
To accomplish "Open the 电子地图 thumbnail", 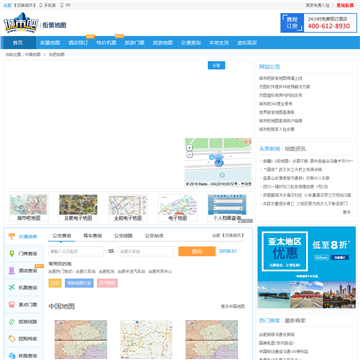I will coord(178,208).
